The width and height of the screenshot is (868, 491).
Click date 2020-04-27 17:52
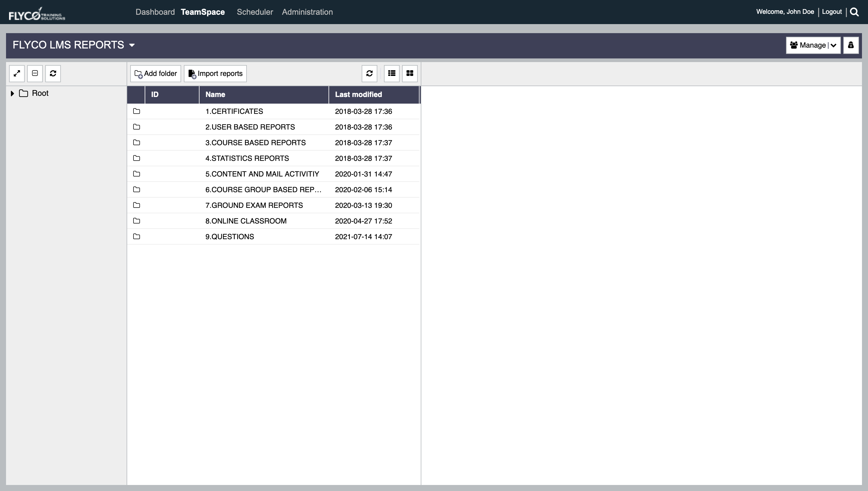click(363, 221)
